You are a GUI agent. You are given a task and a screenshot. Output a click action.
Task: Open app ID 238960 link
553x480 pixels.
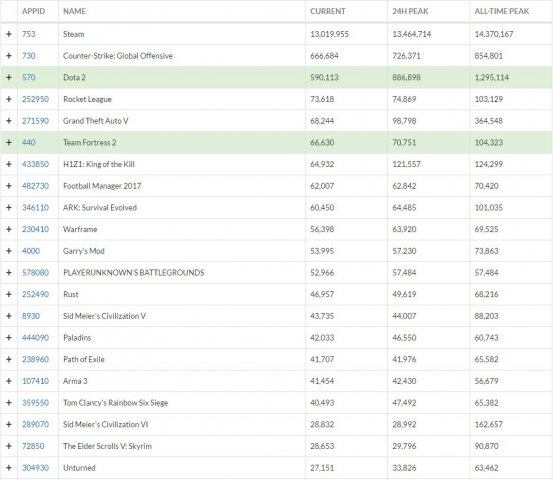35,359
